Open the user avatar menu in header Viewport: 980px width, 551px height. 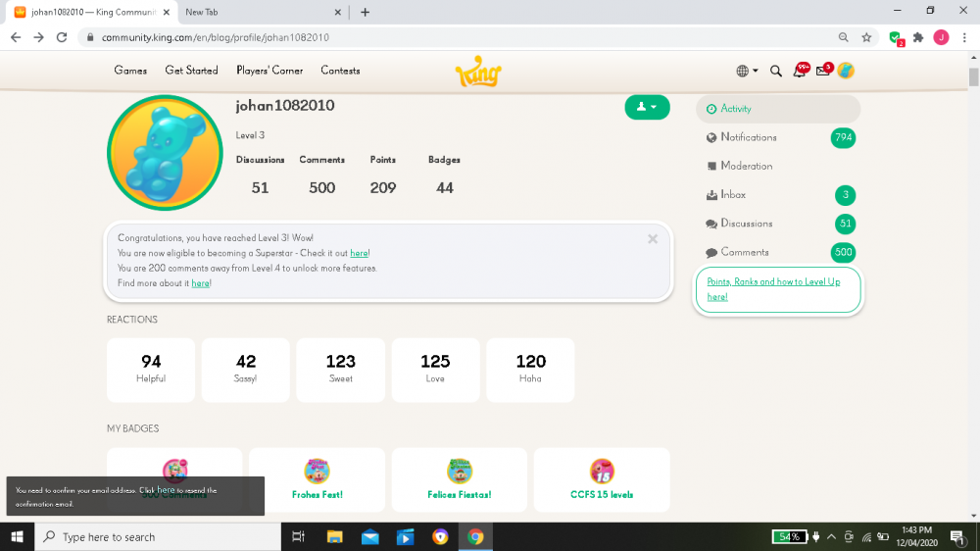pos(846,71)
